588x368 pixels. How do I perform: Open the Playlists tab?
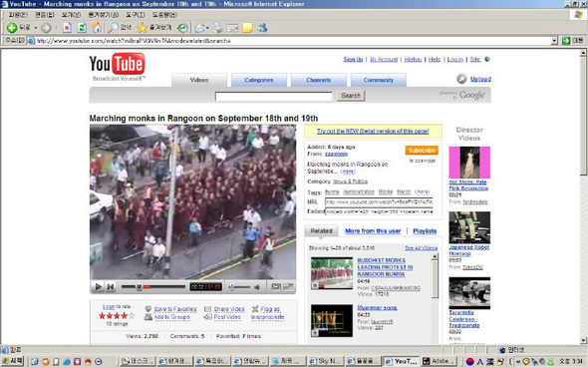[x=425, y=231]
